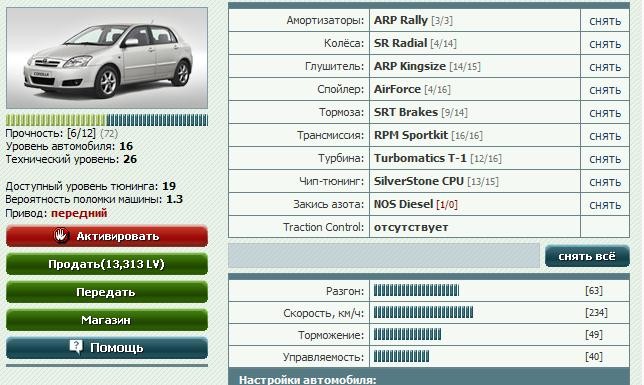Remove the Turbomatics T-1 turbine

point(605,159)
